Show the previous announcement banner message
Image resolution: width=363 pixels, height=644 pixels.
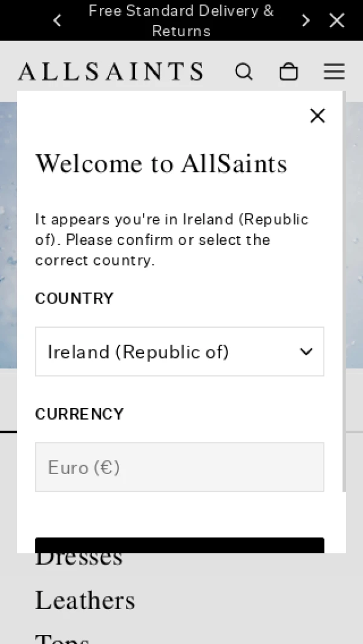[57, 20]
